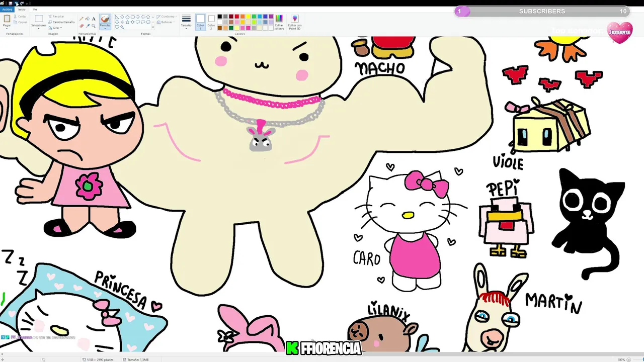Select the Color 1 toggle
This screenshot has height=362, width=644.
click(201, 22)
